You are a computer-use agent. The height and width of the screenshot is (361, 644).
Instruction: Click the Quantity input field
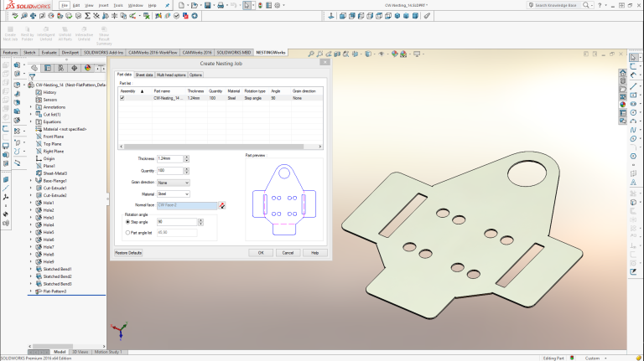pyautogui.click(x=170, y=171)
